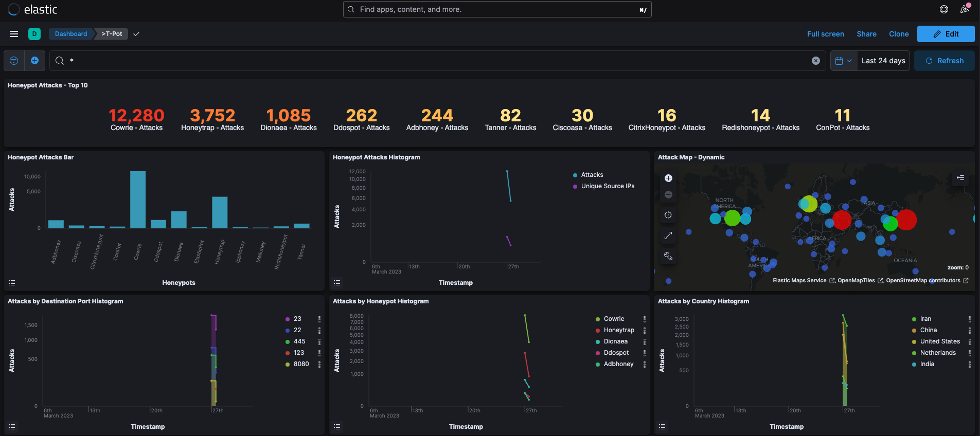This screenshot has height=436, width=980.
Task: Open options for port 445 legend
Action: (x=319, y=341)
